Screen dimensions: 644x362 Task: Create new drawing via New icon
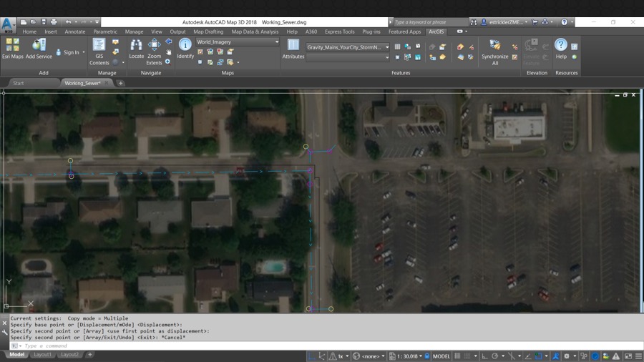[x=24, y=22]
